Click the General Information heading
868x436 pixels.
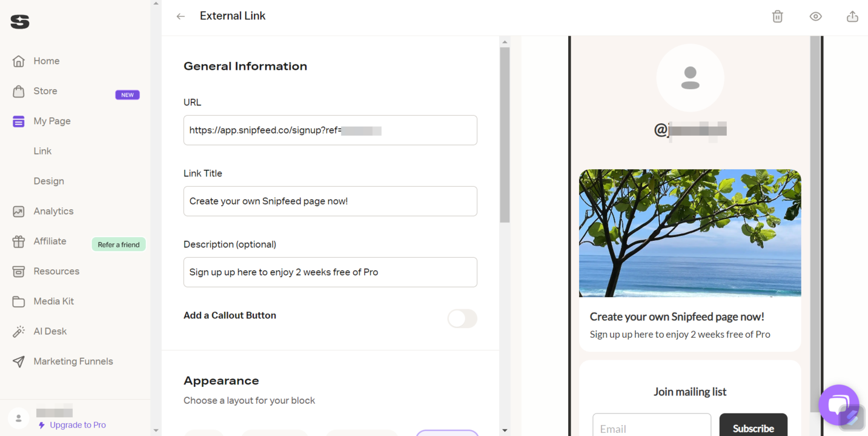click(245, 66)
